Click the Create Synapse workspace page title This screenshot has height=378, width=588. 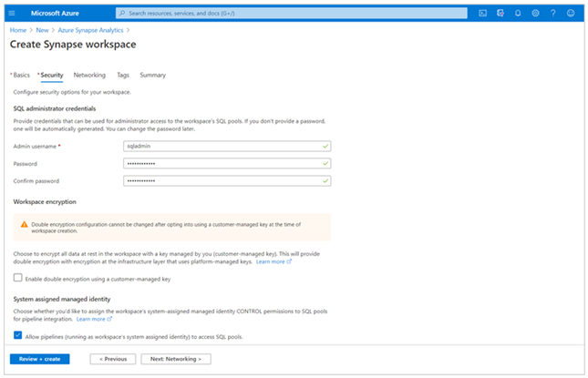coord(73,45)
